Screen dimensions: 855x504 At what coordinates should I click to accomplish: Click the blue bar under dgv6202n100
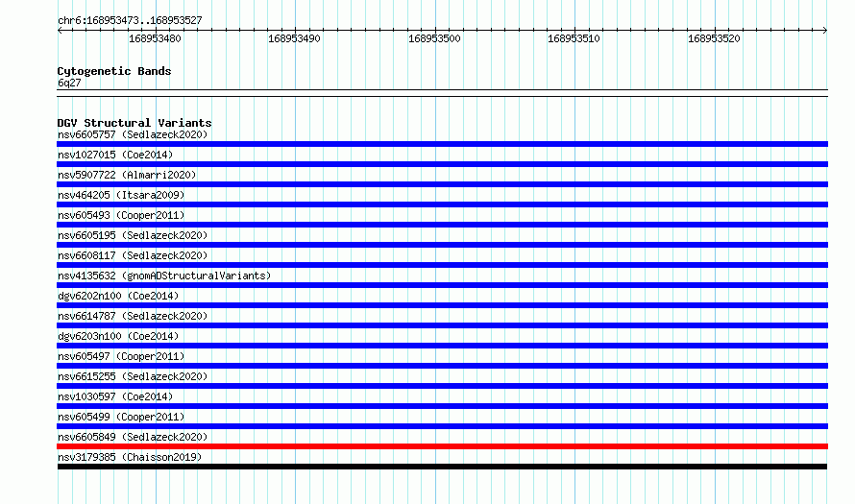point(442,305)
